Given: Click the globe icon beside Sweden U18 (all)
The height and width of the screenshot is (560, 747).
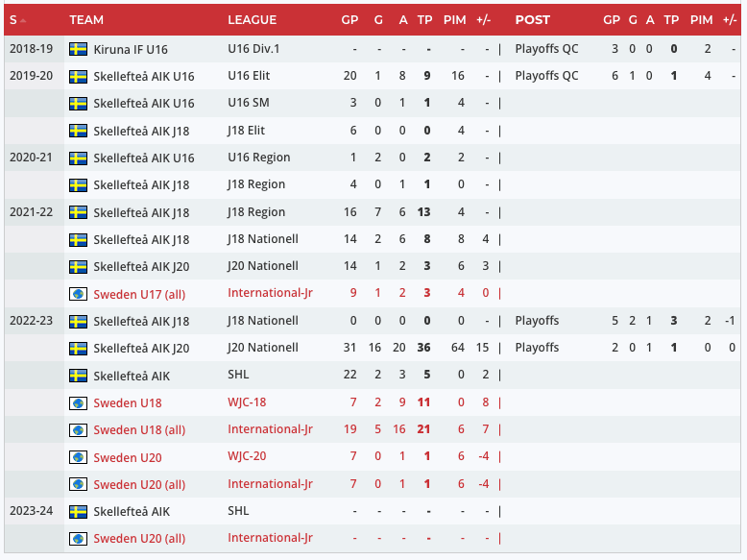Looking at the screenshot, I should [79, 429].
